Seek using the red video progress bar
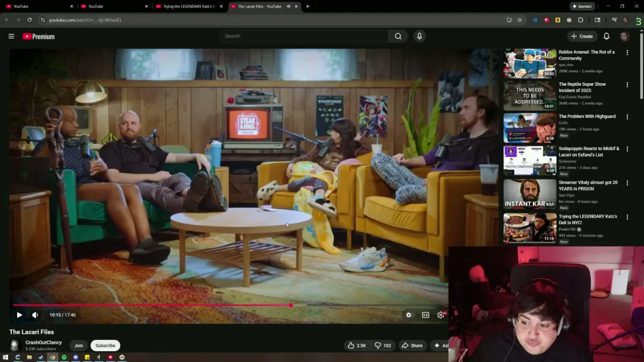Screen dimensions: 644x362 (161, 305)
